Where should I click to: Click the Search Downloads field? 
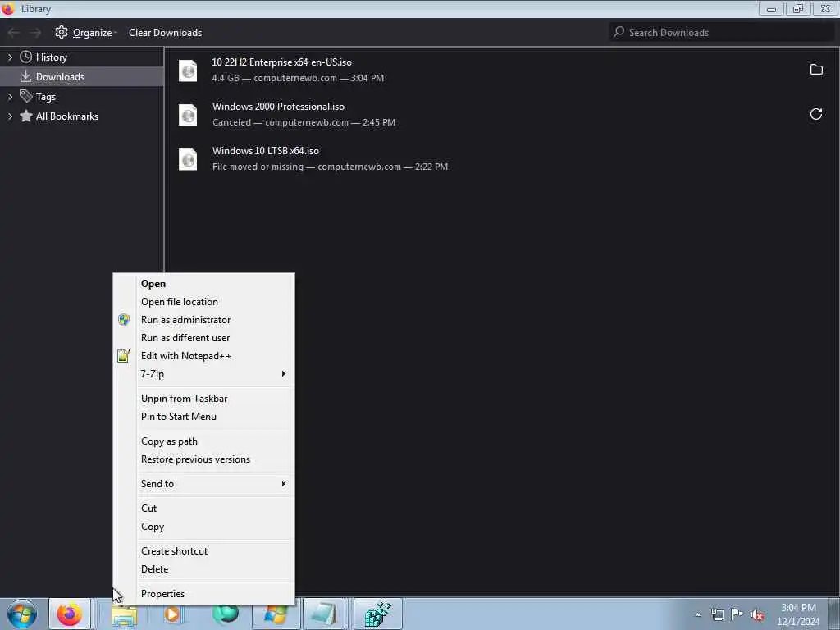point(721,33)
